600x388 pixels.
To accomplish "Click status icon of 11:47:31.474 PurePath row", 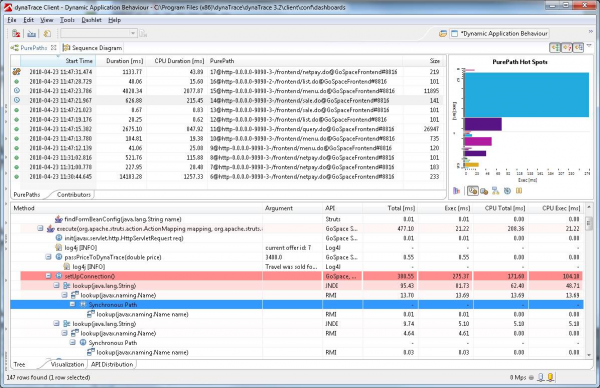I will point(16,72).
